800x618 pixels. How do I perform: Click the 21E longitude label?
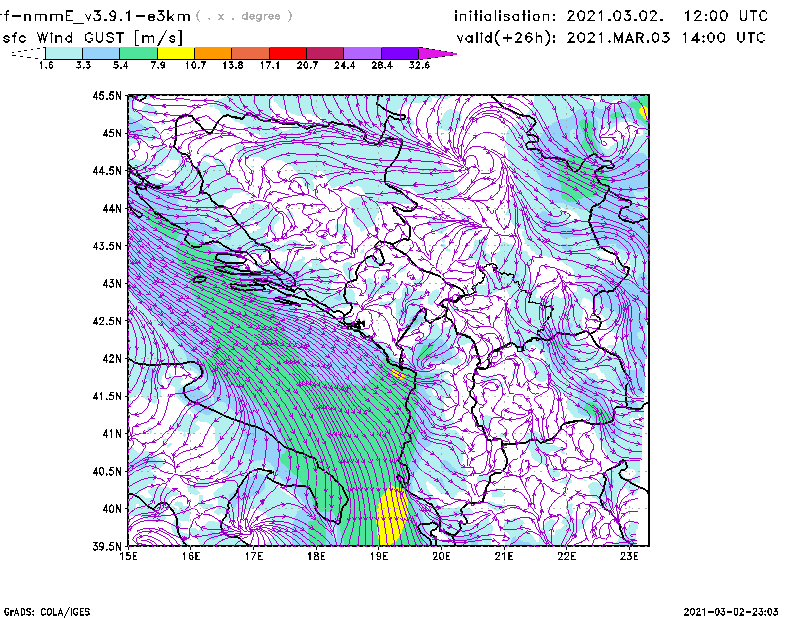point(504,556)
